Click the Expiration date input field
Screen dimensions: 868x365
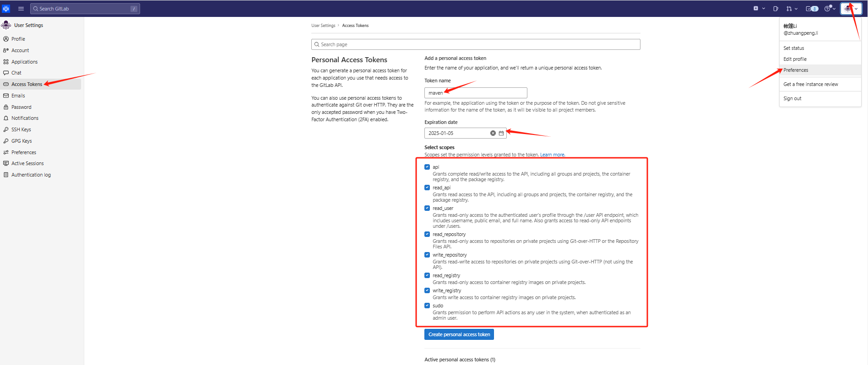click(x=465, y=133)
